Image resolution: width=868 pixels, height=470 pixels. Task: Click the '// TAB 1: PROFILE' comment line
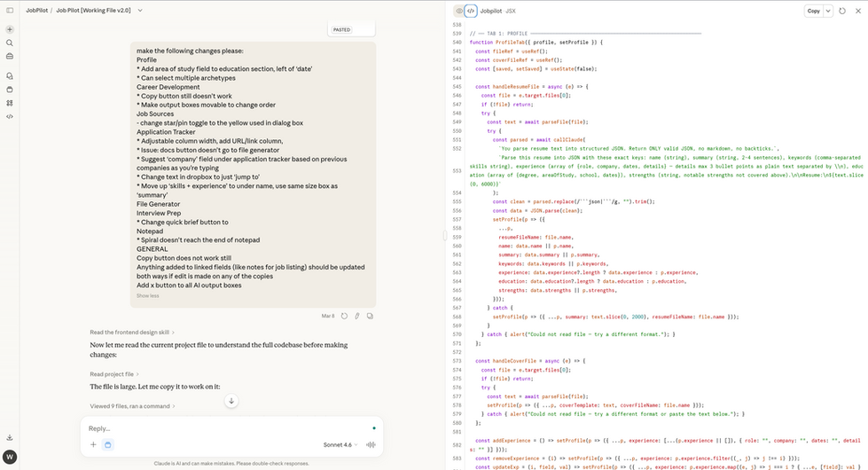coord(585,33)
